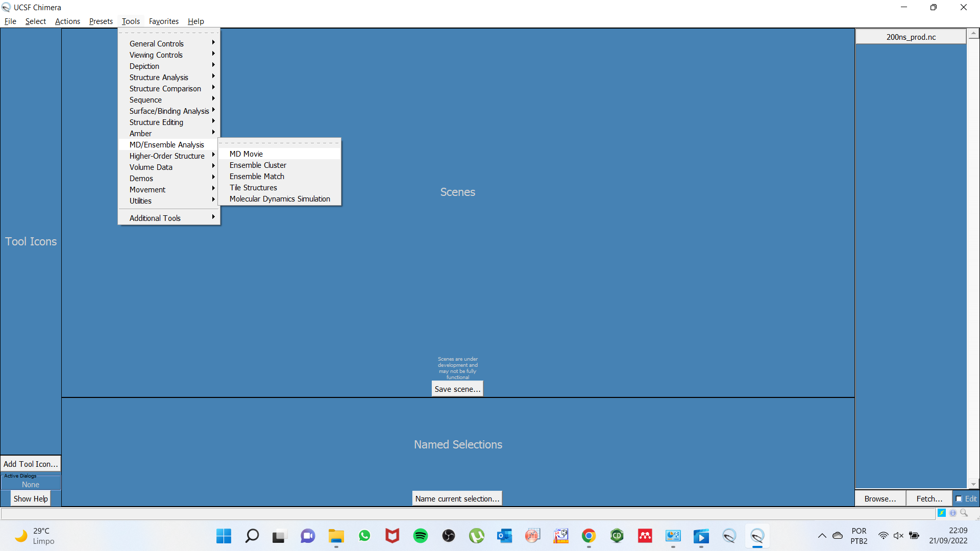Select Ensemble Cluster from the submenu
980x551 pixels.
click(x=258, y=165)
